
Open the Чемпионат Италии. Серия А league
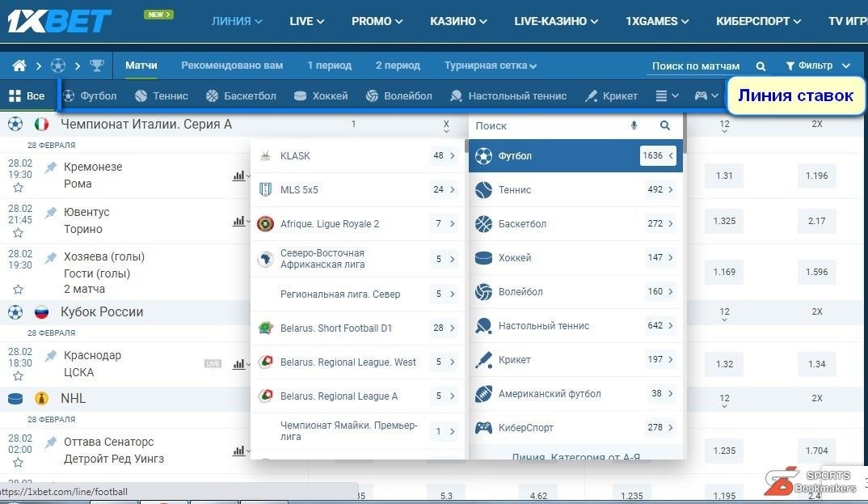pos(146,125)
